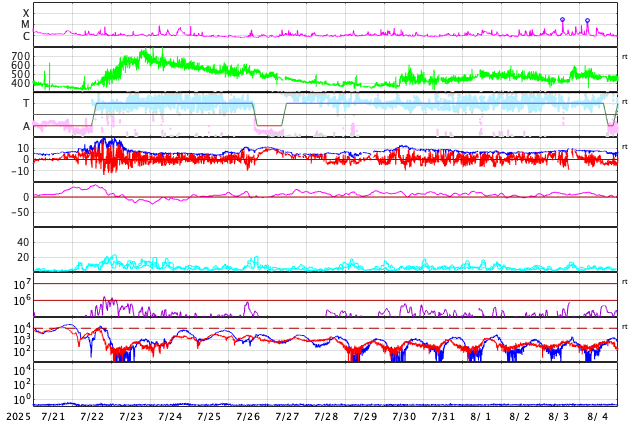Select the 7/31 date label
Viewport: 634px width, 424px height.
(443, 417)
